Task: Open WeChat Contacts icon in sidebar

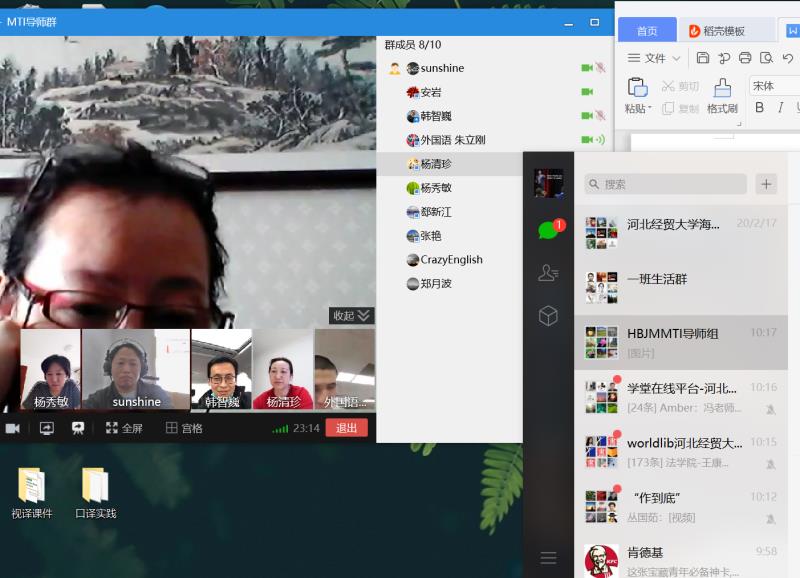Action: coord(548,273)
